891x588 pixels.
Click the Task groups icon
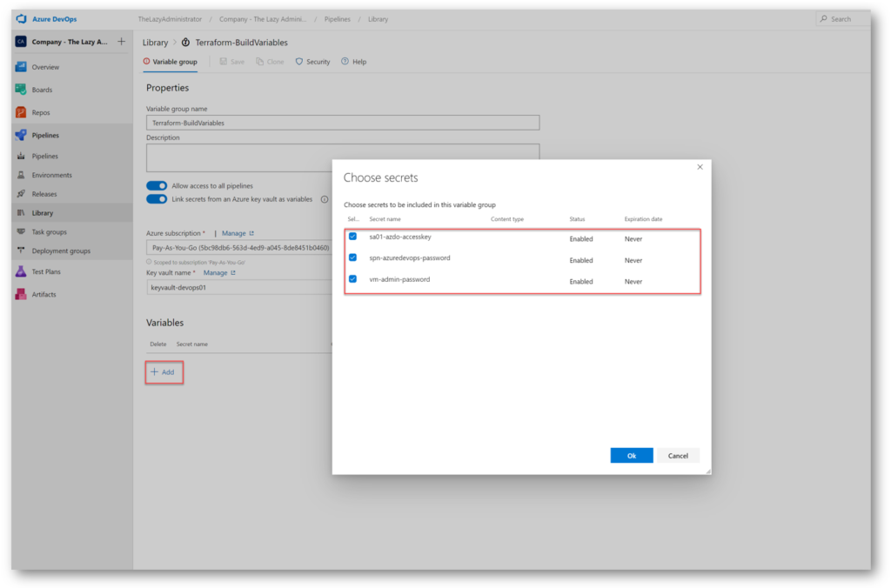point(21,231)
